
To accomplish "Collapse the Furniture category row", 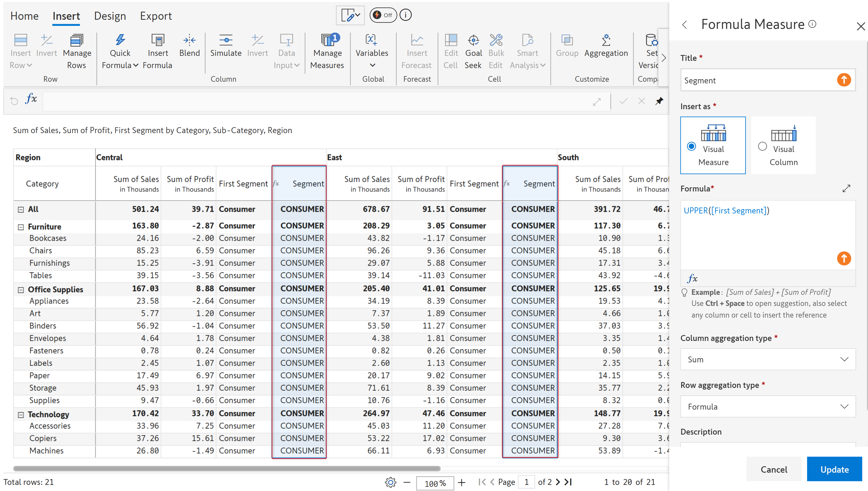I will (21, 227).
